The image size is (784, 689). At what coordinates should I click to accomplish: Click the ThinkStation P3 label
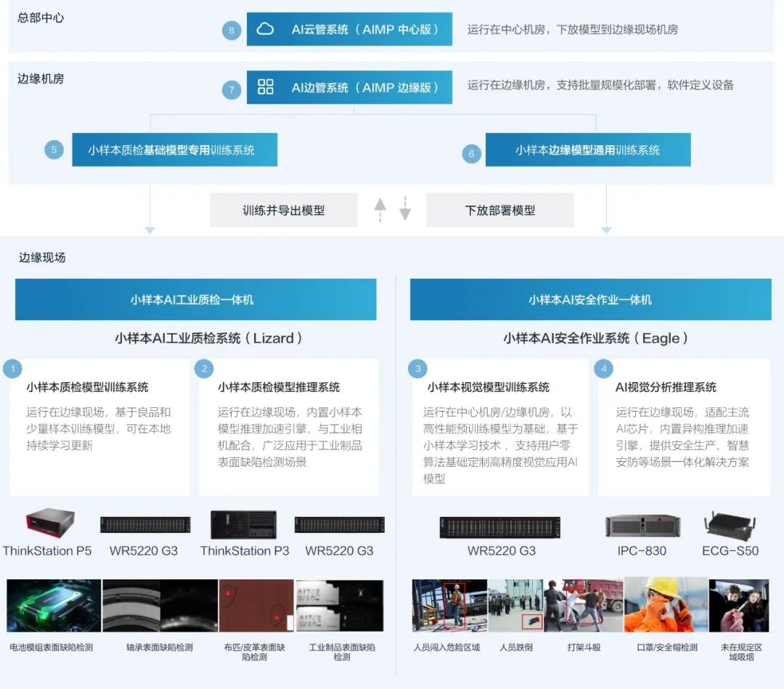pos(245,551)
